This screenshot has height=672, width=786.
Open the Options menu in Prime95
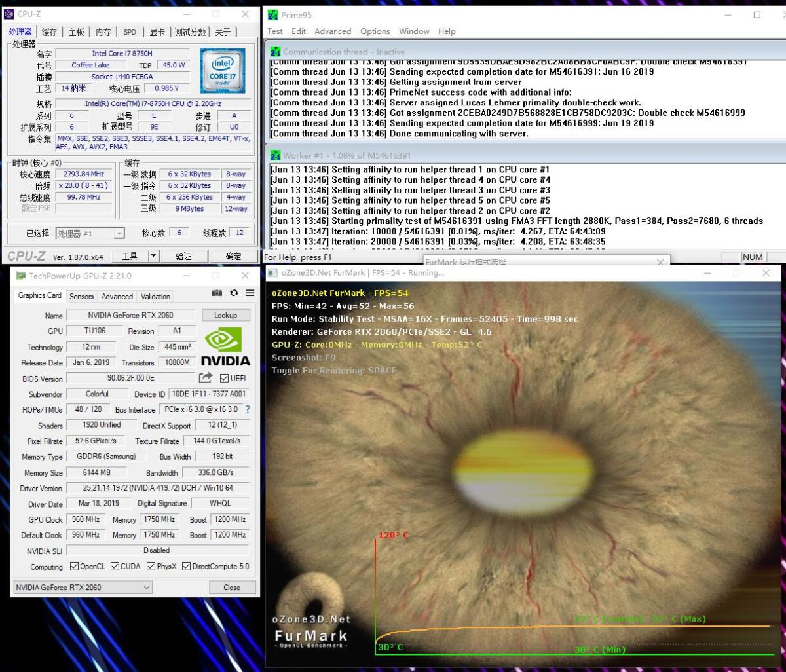coord(375,31)
